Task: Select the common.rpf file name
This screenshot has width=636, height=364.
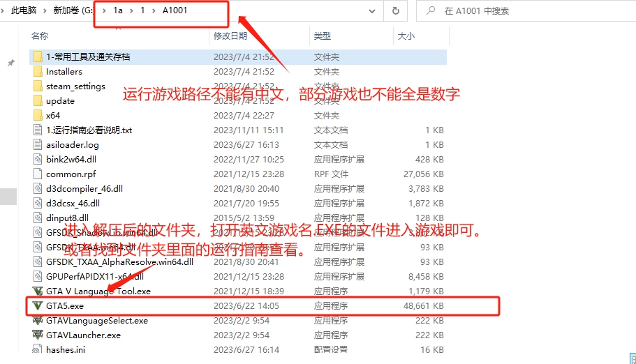Action: 71,174
